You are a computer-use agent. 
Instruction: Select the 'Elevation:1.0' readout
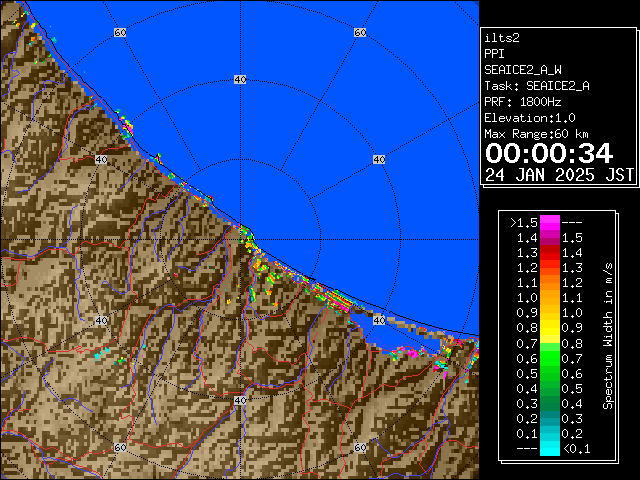(x=530, y=118)
